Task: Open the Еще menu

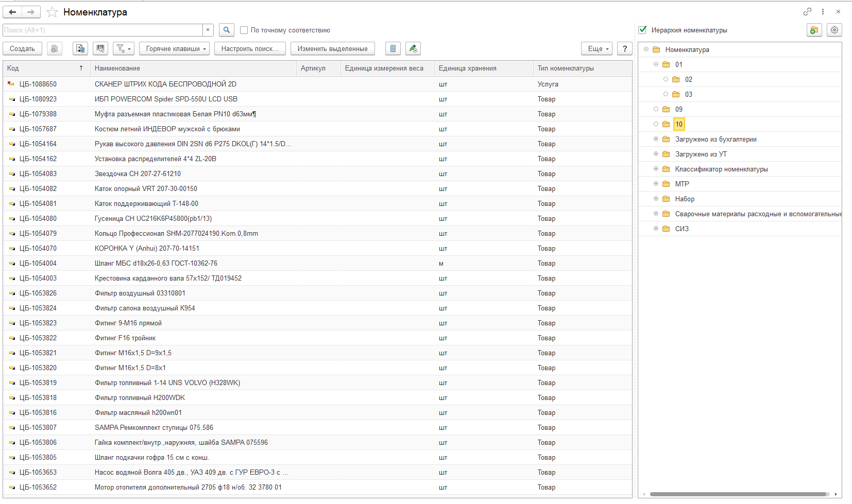Action: point(598,48)
